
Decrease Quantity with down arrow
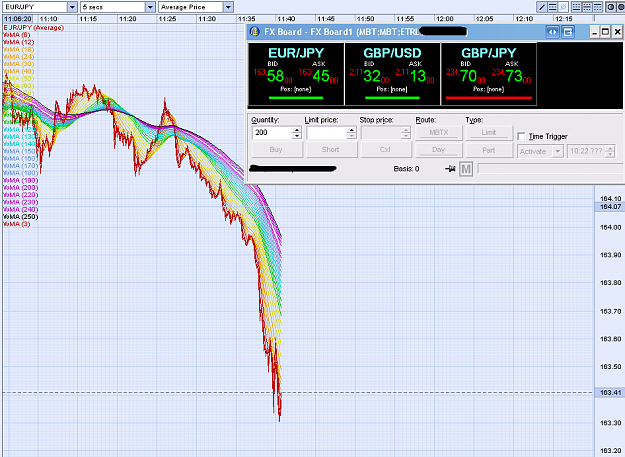pos(297,136)
